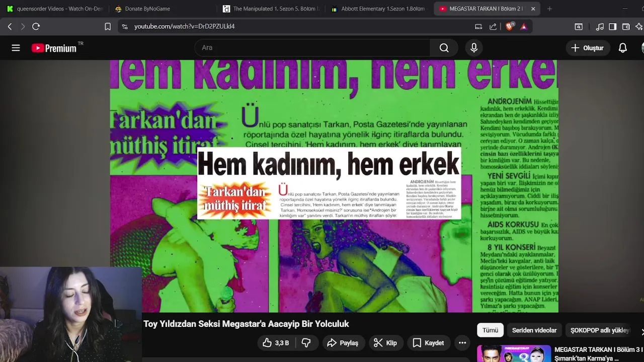The image size is (644, 362).
Task: Open MEGASTAR TARKAN Bölüm 3 thumbnail
Action: pyautogui.click(x=514, y=353)
